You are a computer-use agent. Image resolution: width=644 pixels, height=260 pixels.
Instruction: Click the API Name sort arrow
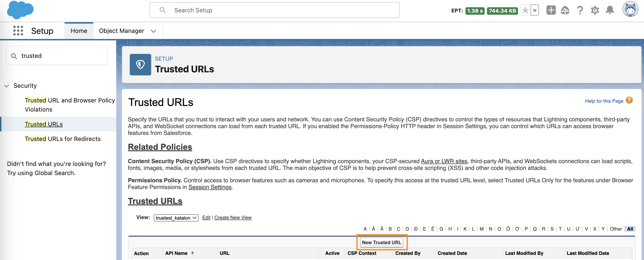pos(192,253)
